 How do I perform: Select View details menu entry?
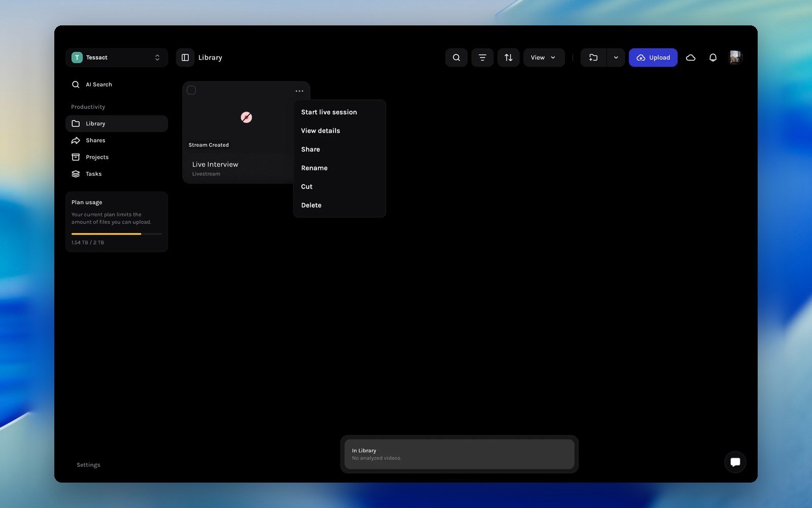coord(340,131)
